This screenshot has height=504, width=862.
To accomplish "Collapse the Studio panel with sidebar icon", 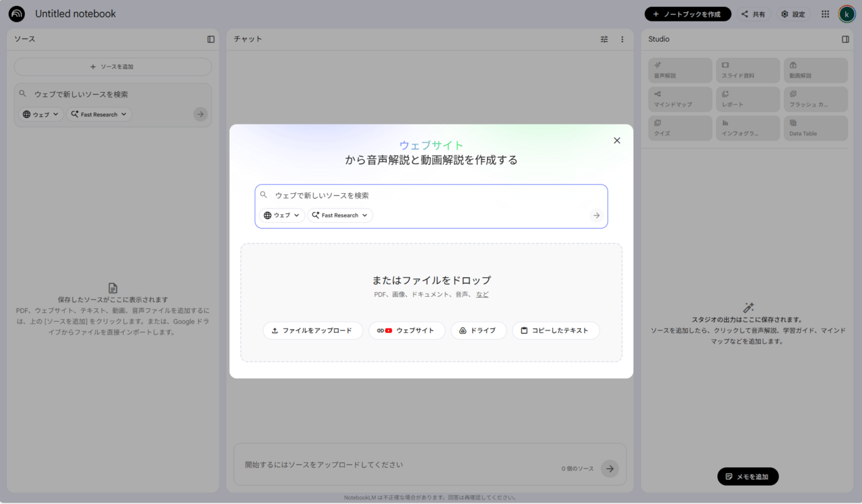I will (x=845, y=40).
